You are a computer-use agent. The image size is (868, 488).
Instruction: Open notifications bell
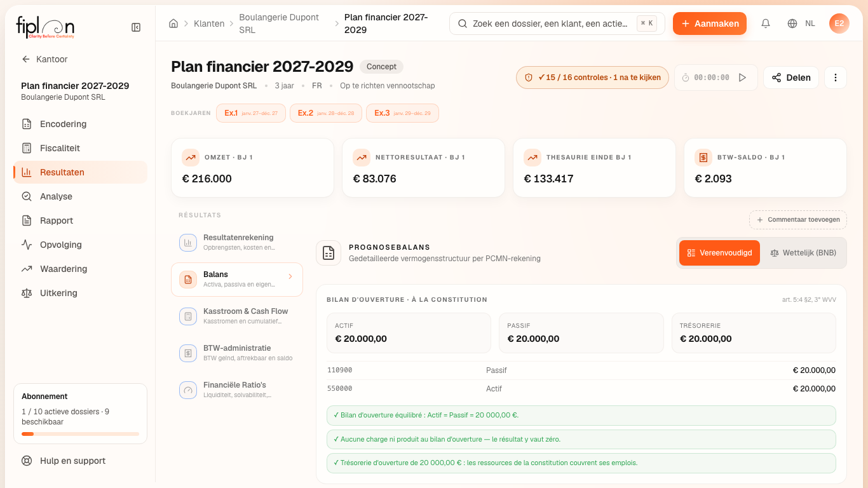(x=766, y=24)
